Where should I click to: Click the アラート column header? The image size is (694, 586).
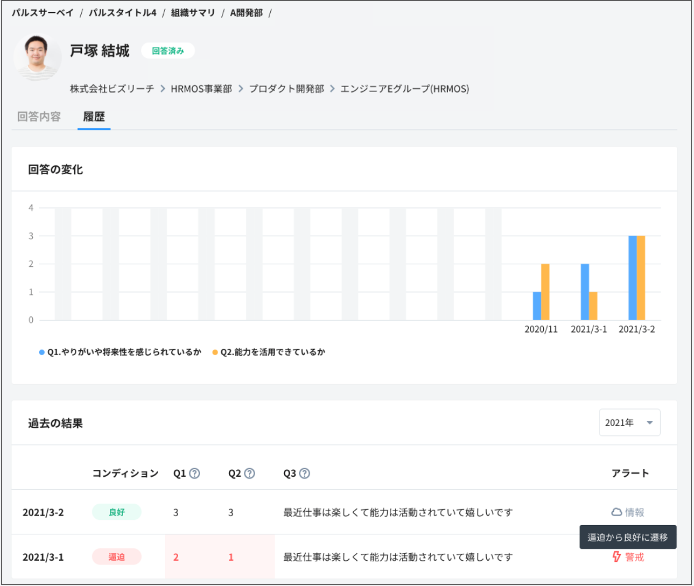click(630, 474)
